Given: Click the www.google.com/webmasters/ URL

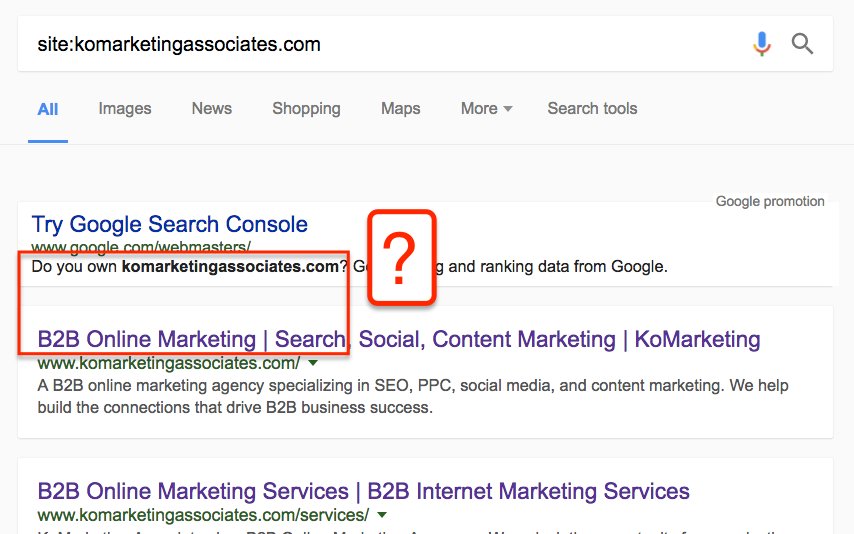Looking at the screenshot, I should [x=141, y=246].
